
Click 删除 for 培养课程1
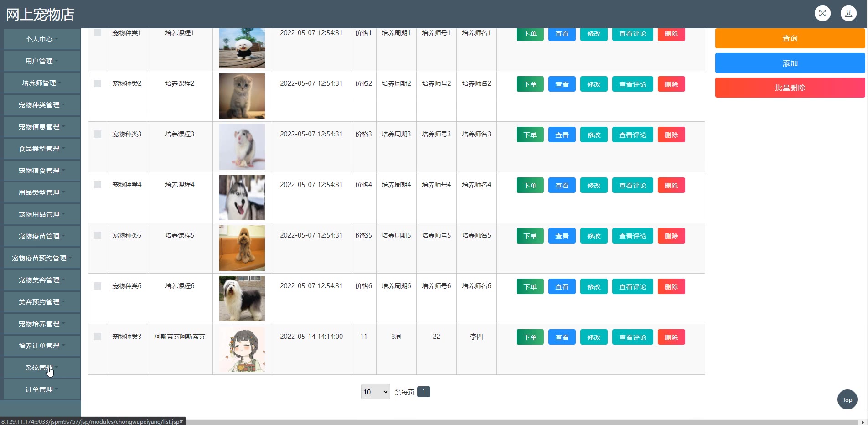pos(672,34)
